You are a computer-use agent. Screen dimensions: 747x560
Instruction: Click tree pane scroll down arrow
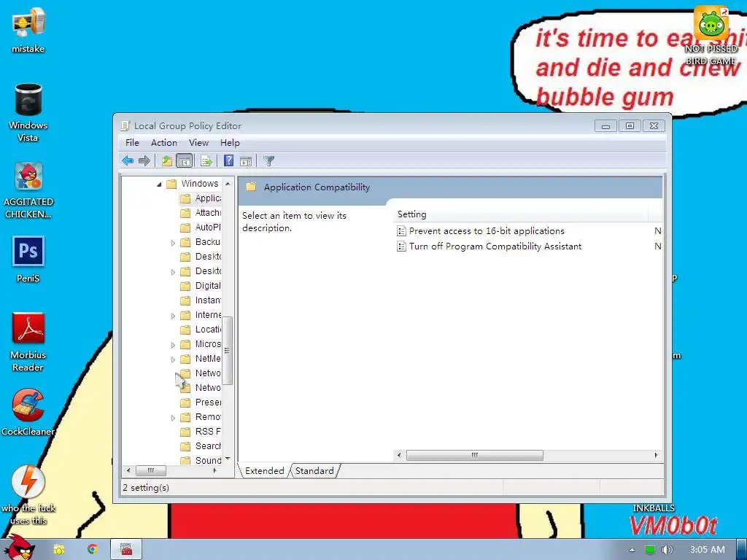228,459
